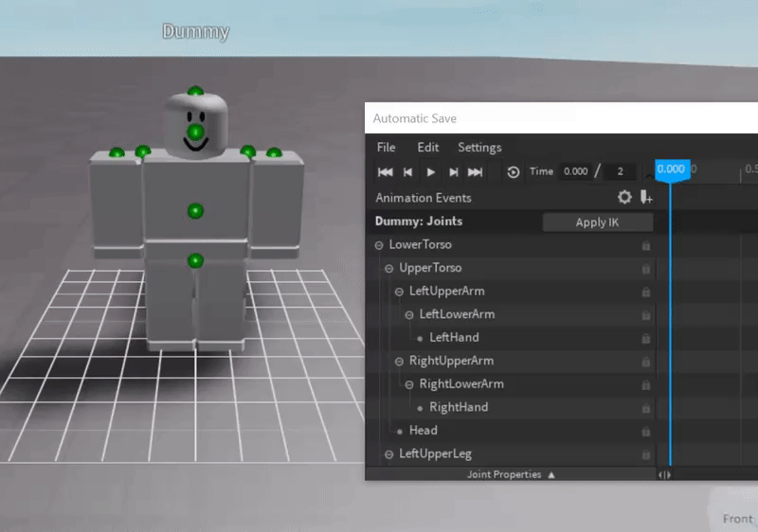Image resolution: width=758 pixels, height=532 pixels.
Task: Select the LowerTorso joint label
Action: click(420, 245)
